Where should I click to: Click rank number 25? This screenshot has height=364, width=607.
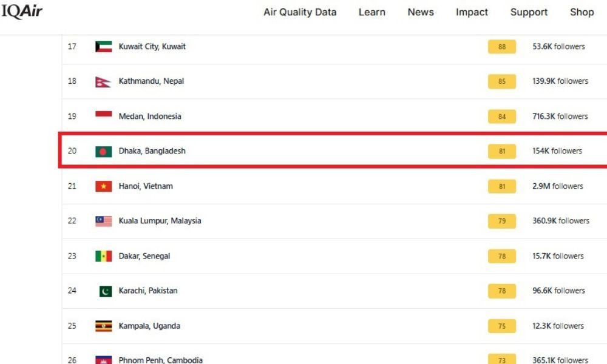click(x=72, y=326)
